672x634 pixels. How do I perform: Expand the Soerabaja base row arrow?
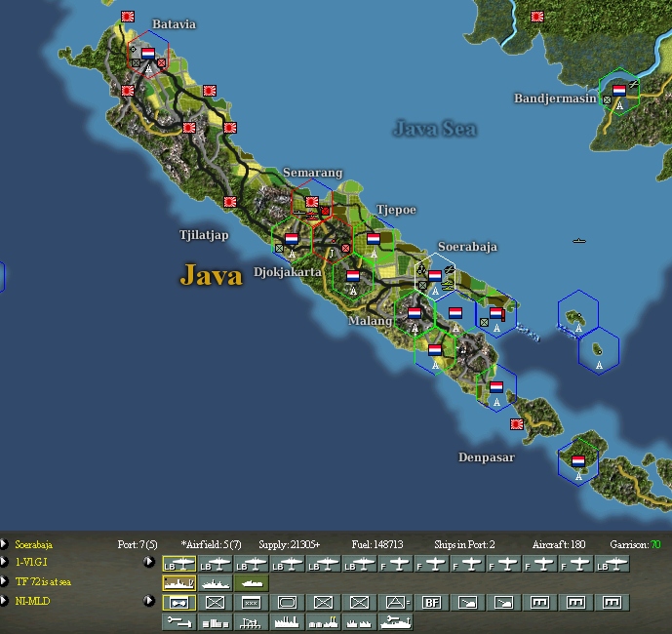(x=4, y=544)
